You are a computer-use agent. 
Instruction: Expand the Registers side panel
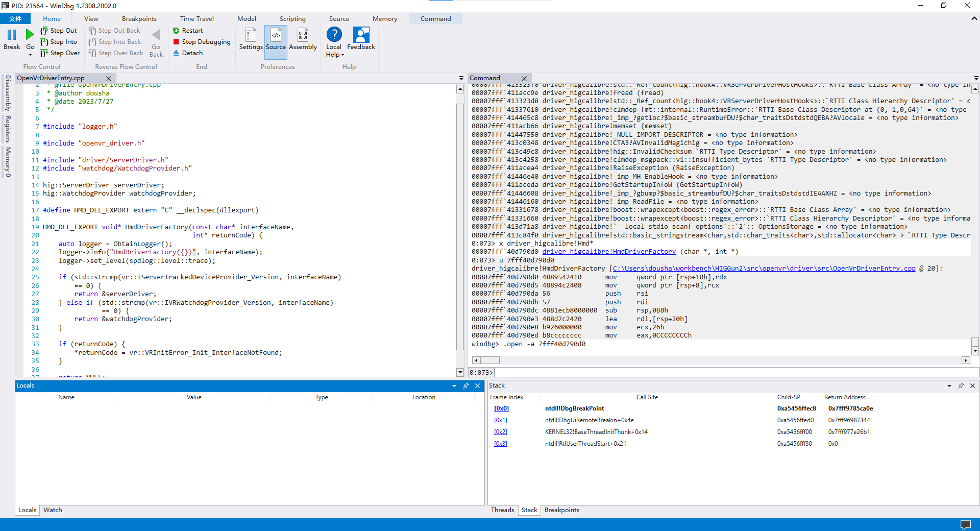8,129
